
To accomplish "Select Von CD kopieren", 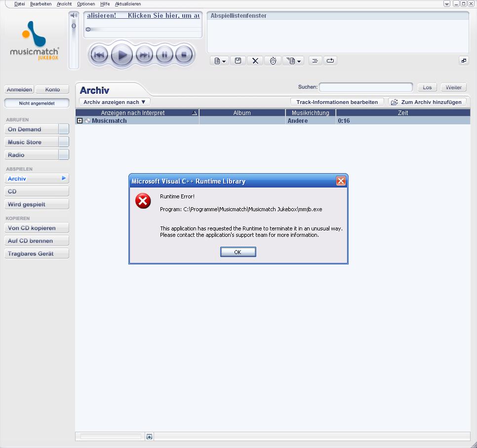I will point(37,227).
